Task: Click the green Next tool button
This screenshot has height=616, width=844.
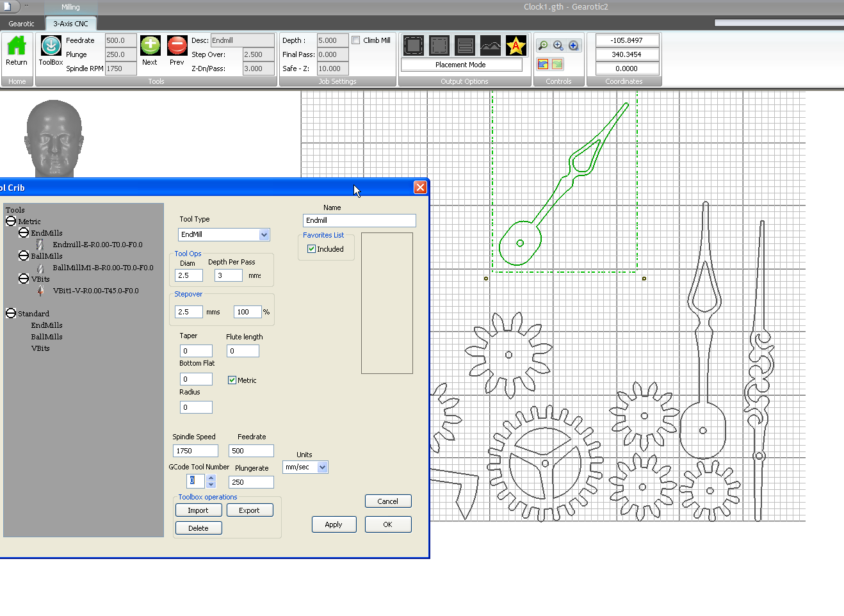Action: pos(150,46)
